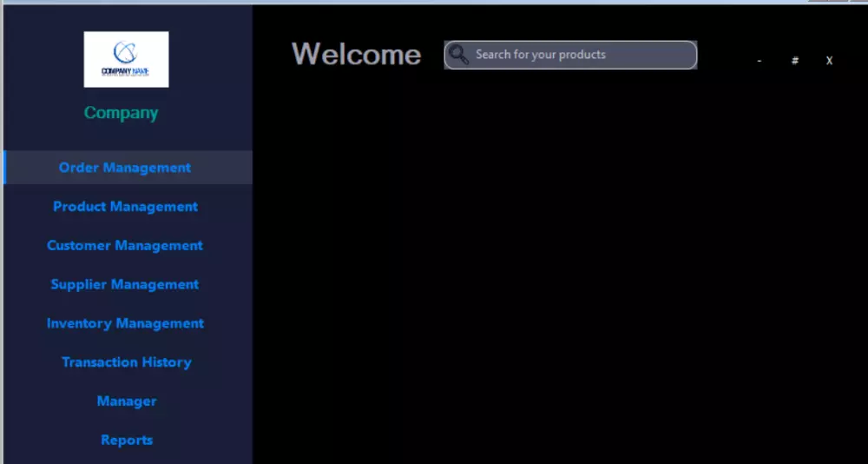Open the Reports section

(128, 439)
